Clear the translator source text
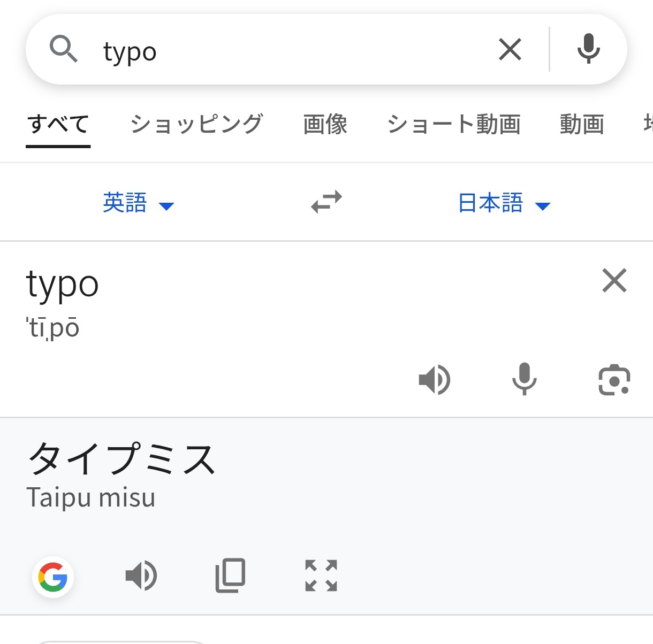 tap(614, 281)
